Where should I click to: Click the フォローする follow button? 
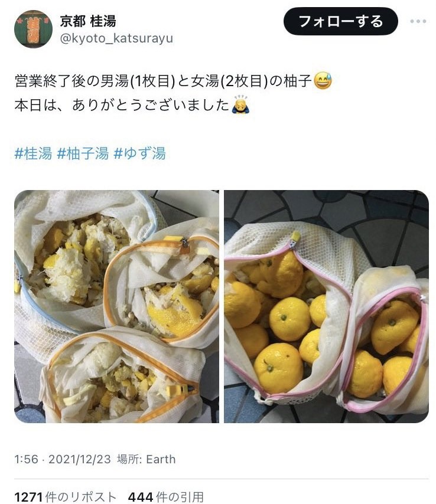click(340, 21)
